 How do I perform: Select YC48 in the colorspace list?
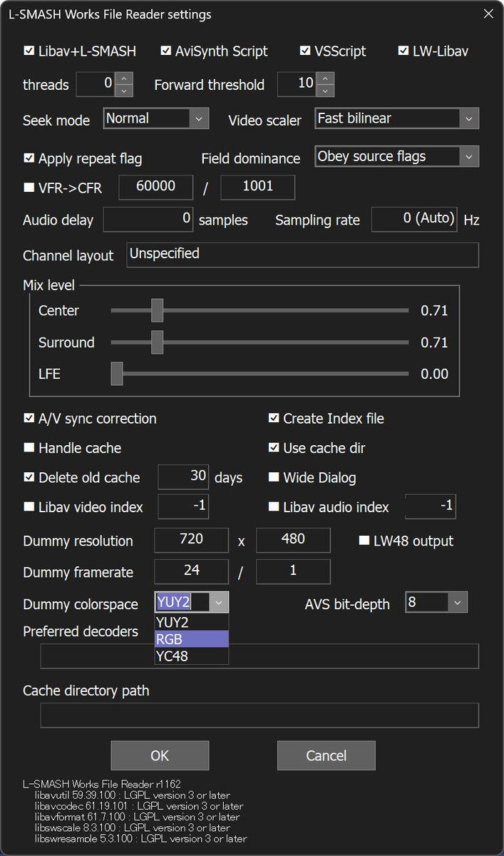pos(192,656)
